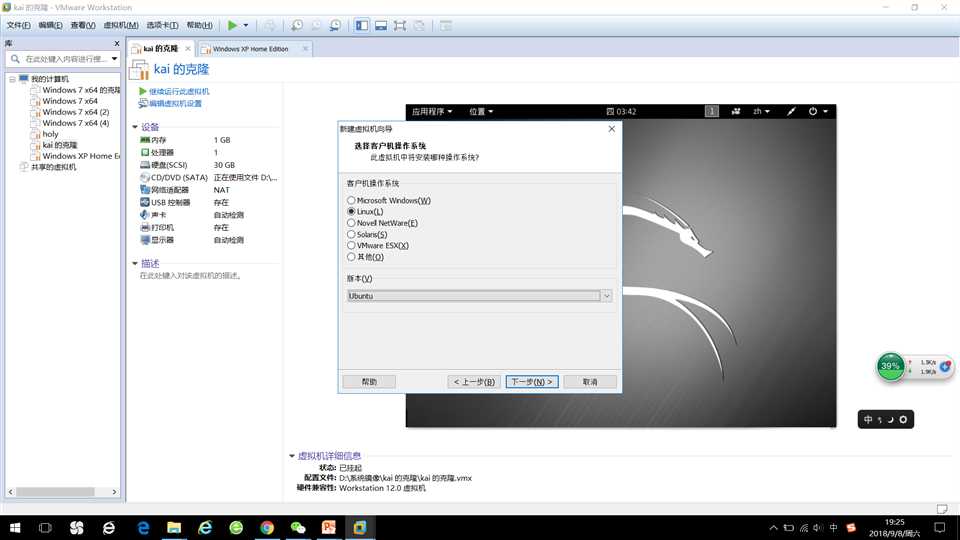Click the thumbnail bar view icon
Viewport: 960px width, 540px height.
(x=381, y=25)
